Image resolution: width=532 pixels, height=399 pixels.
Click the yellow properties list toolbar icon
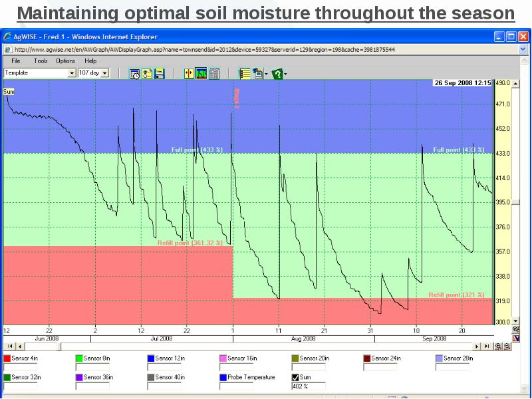coord(147,74)
